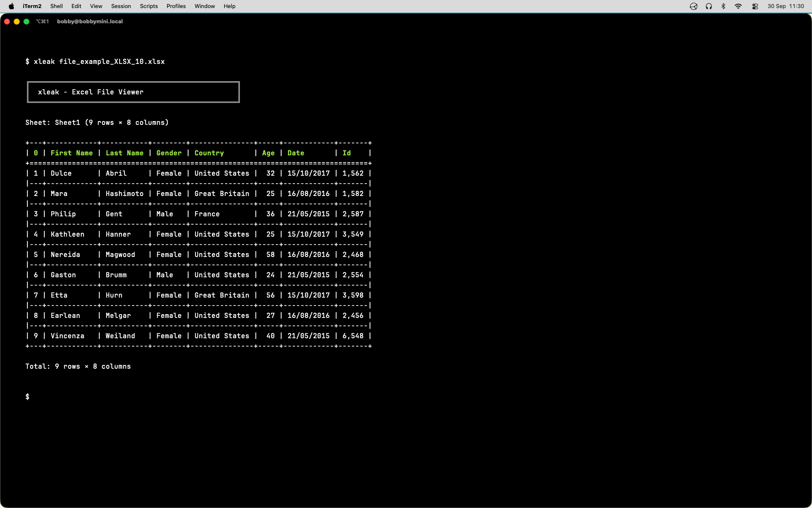
Task: Open the Edit menu
Action: (77, 6)
